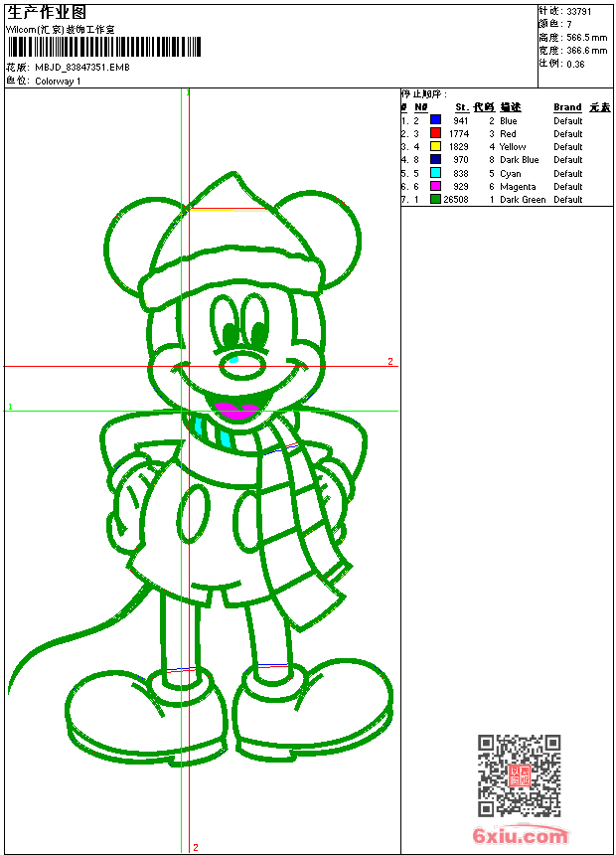The image size is (616, 855).
Task: Click the '停止顺序:' heading
Action: click(423, 94)
